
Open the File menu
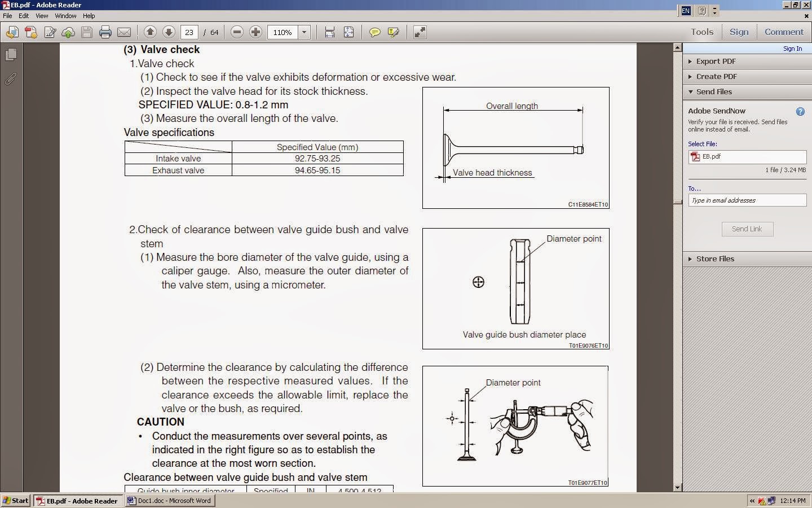click(7, 16)
